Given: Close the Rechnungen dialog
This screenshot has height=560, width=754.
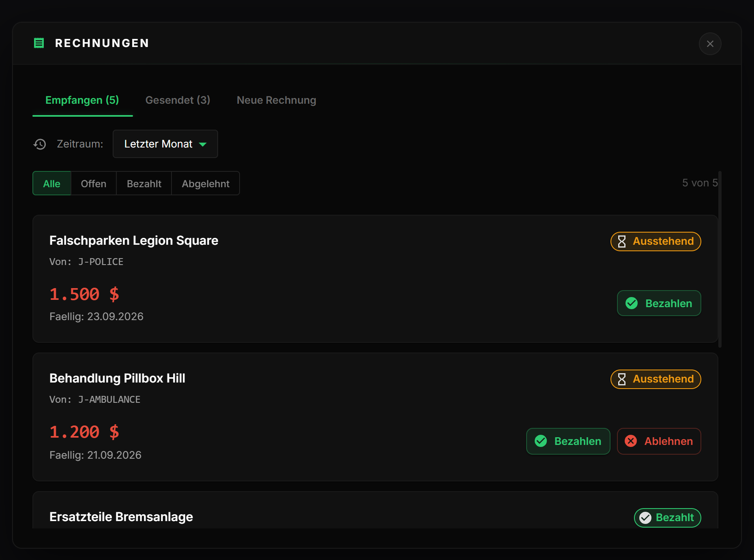Looking at the screenshot, I should [710, 44].
